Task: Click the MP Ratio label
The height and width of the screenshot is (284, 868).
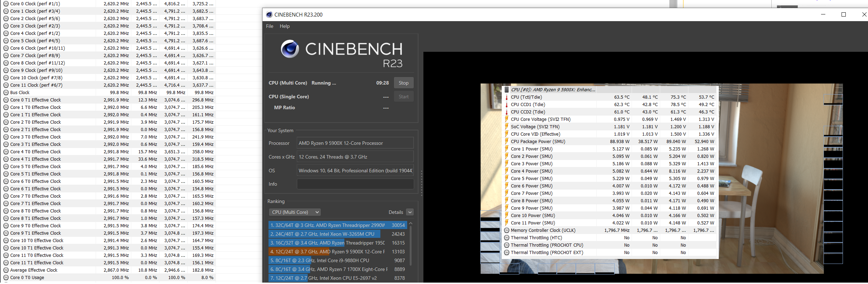Action: click(x=284, y=107)
